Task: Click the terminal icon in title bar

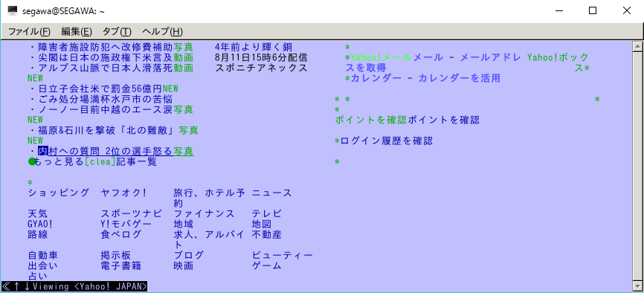Action: (x=13, y=10)
